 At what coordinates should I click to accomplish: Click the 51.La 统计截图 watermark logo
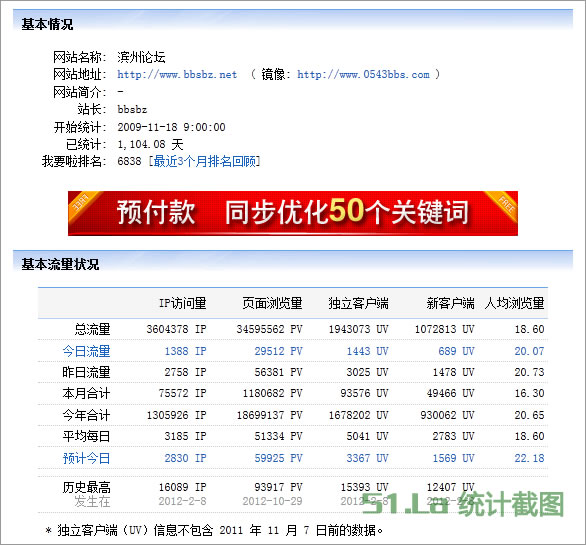463,504
